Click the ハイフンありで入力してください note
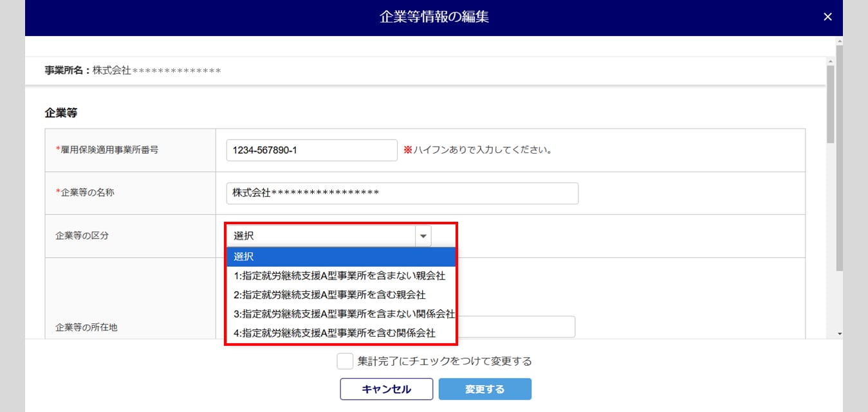The width and height of the screenshot is (868, 412). click(x=478, y=150)
